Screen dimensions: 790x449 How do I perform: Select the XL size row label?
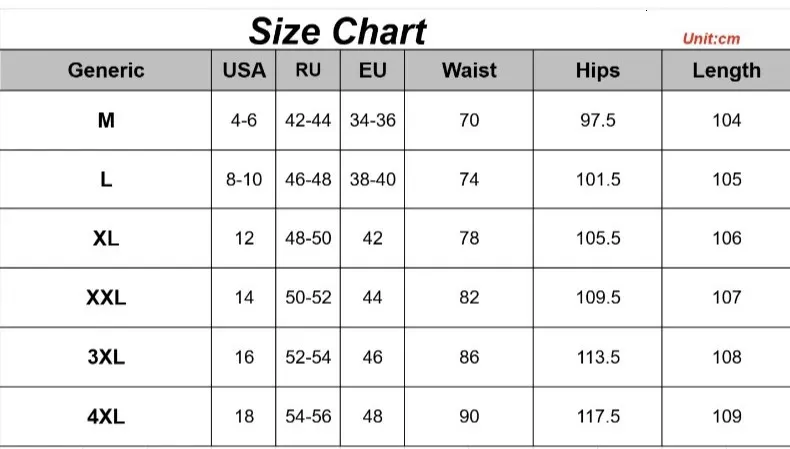pos(106,239)
